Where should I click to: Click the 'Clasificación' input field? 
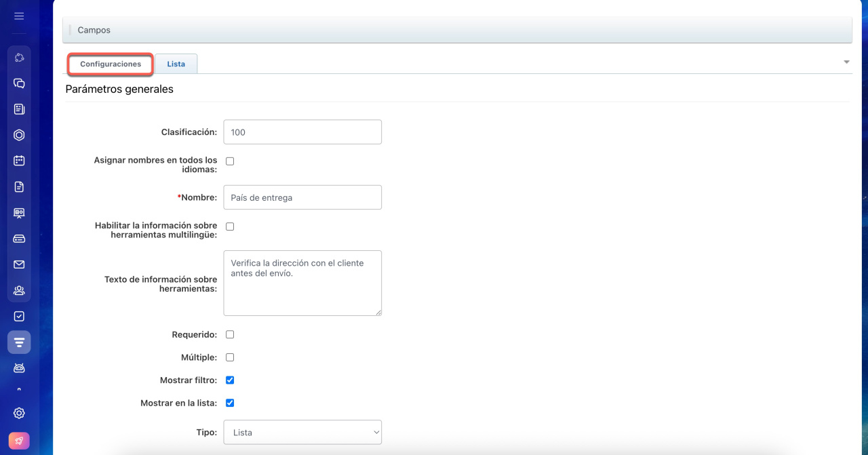(302, 132)
